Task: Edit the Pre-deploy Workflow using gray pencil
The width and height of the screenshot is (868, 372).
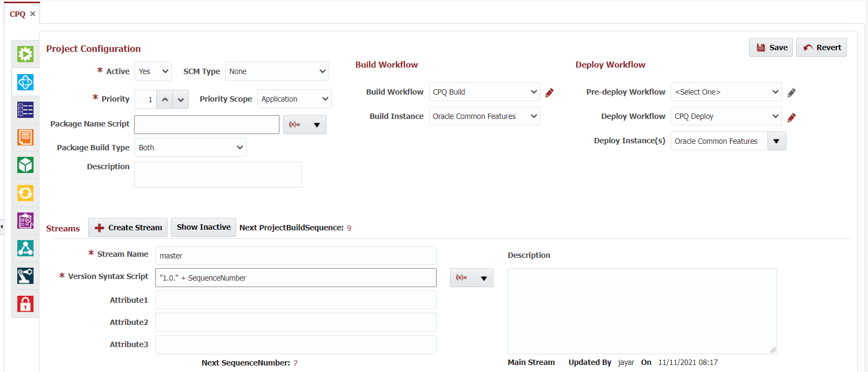Action: [791, 92]
